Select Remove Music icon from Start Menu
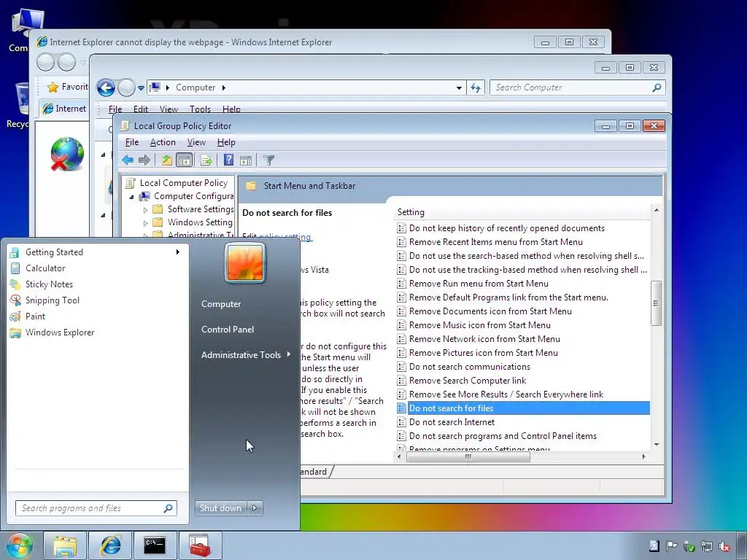747x560 pixels. pyautogui.click(x=480, y=324)
